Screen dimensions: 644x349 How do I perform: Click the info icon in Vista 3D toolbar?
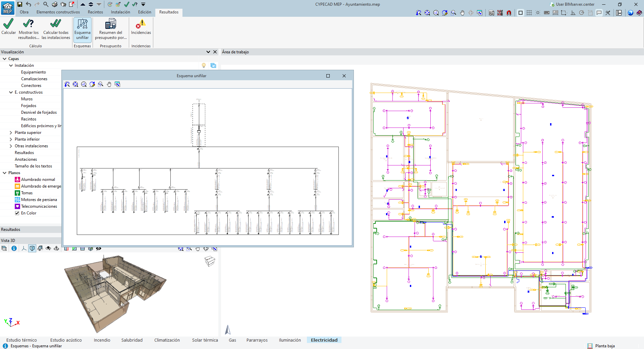14,249
